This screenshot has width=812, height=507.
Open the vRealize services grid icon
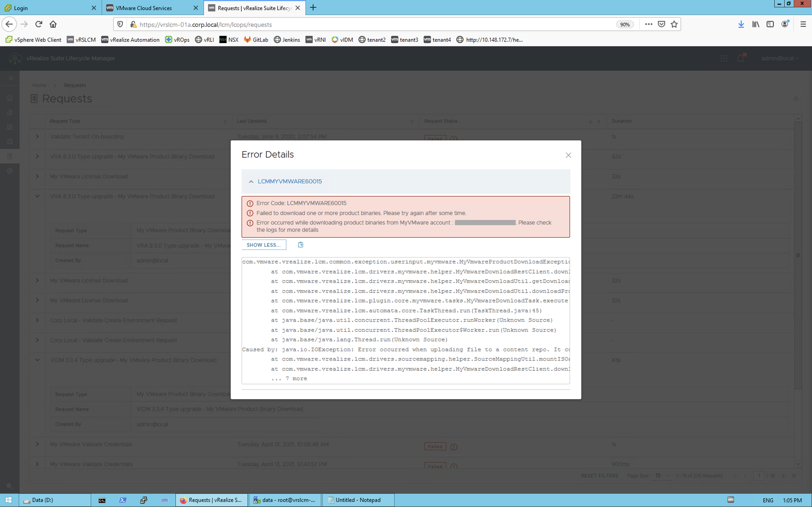[724, 58]
